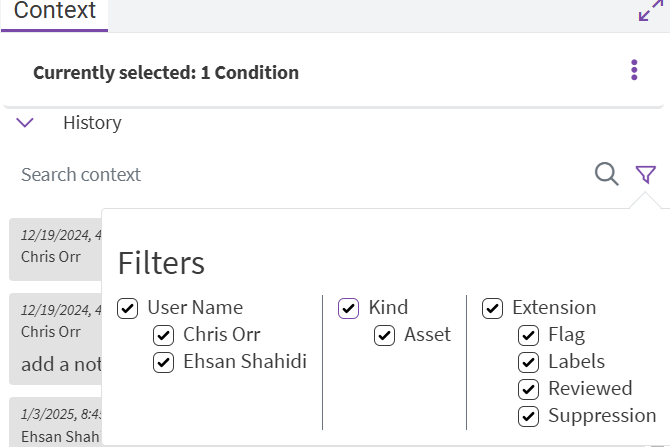Click the expand panel arrows icon
Image resolution: width=670 pixels, height=447 pixels.
coord(650,11)
